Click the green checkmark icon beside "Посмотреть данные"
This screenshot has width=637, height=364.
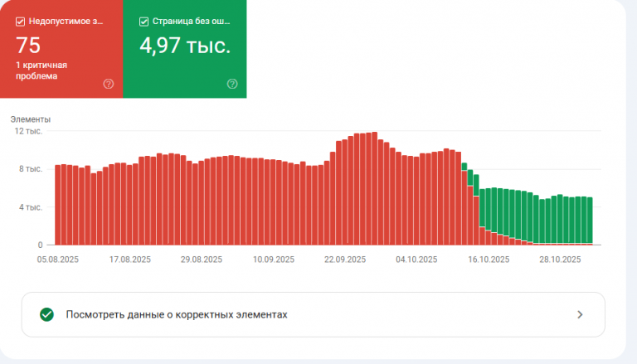46,314
